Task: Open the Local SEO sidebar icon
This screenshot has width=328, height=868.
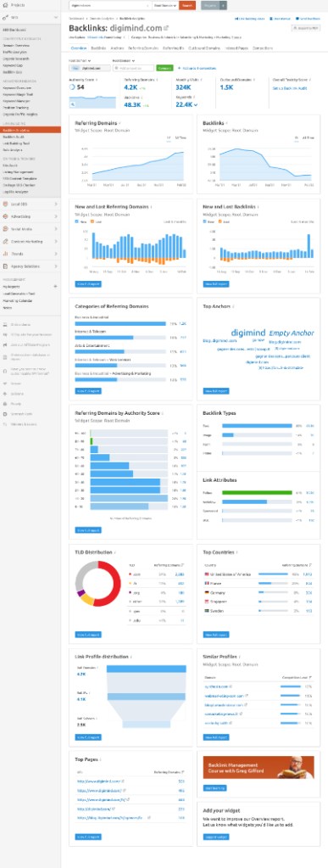Action: click(5, 204)
